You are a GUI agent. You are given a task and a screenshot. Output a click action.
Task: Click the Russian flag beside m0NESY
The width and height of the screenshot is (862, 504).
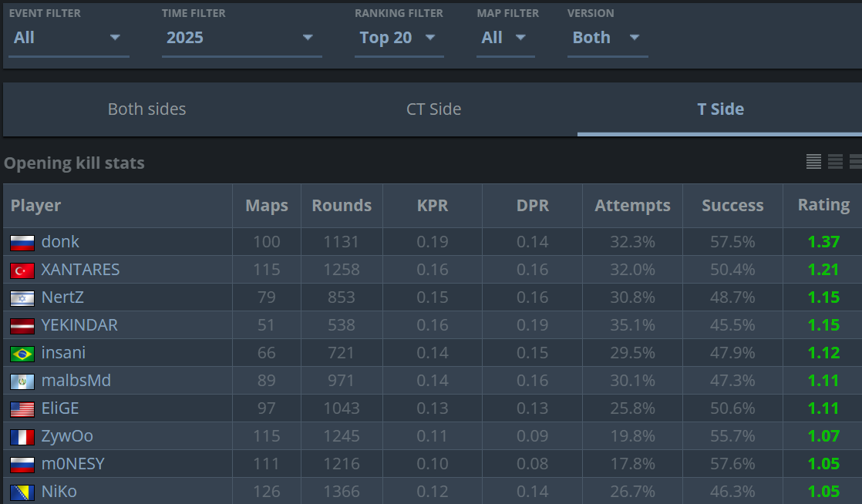coord(22,465)
